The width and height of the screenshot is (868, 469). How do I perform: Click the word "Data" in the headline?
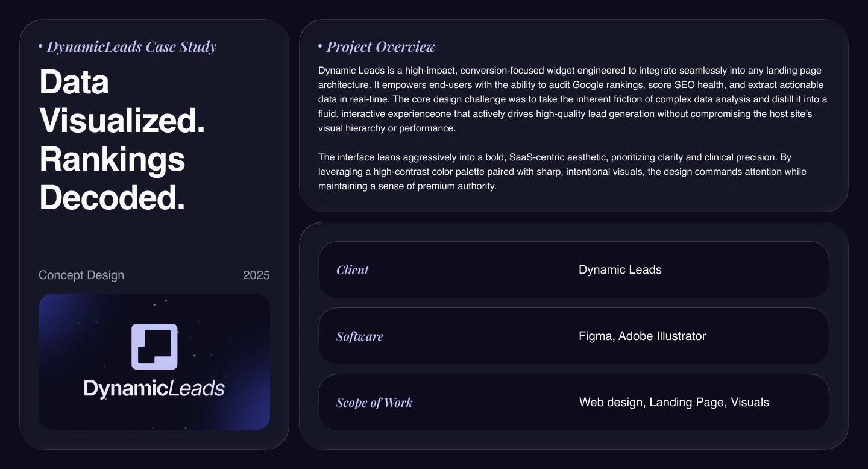74,82
